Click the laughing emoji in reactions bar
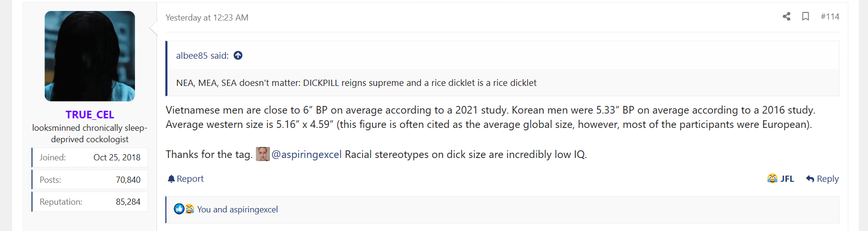Screen dimensions: 868x231 pos(189,209)
